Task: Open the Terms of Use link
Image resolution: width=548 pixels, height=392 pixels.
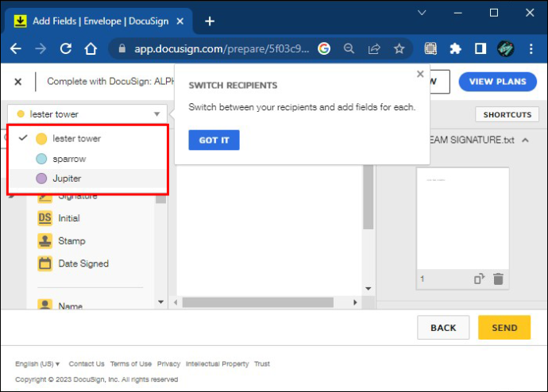Action: point(131,363)
